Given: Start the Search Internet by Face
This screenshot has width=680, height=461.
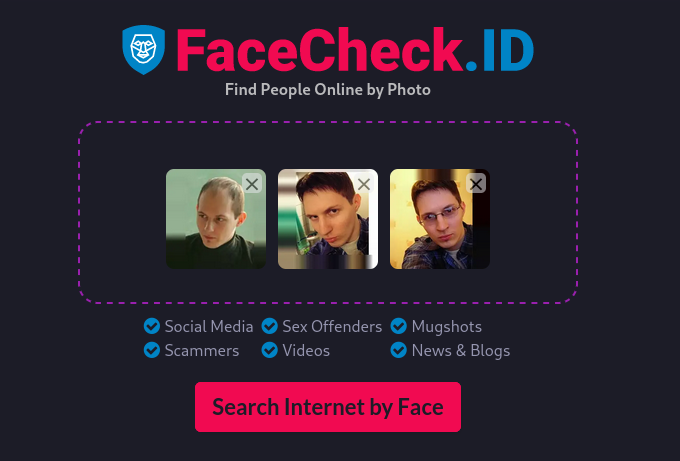Looking at the screenshot, I should pyautogui.click(x=328, y=407).
